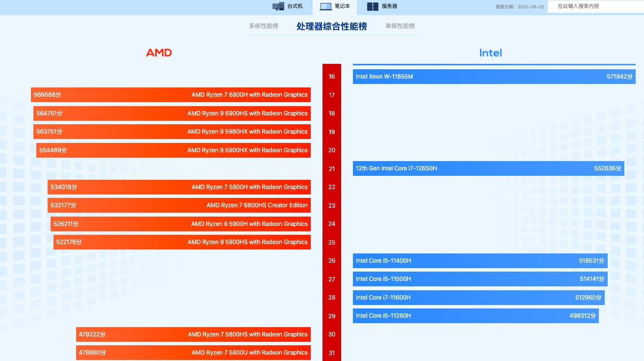Select the Intel Core i5-11260H entry
The image size is (644, 361).
click(x=475, y=316)
